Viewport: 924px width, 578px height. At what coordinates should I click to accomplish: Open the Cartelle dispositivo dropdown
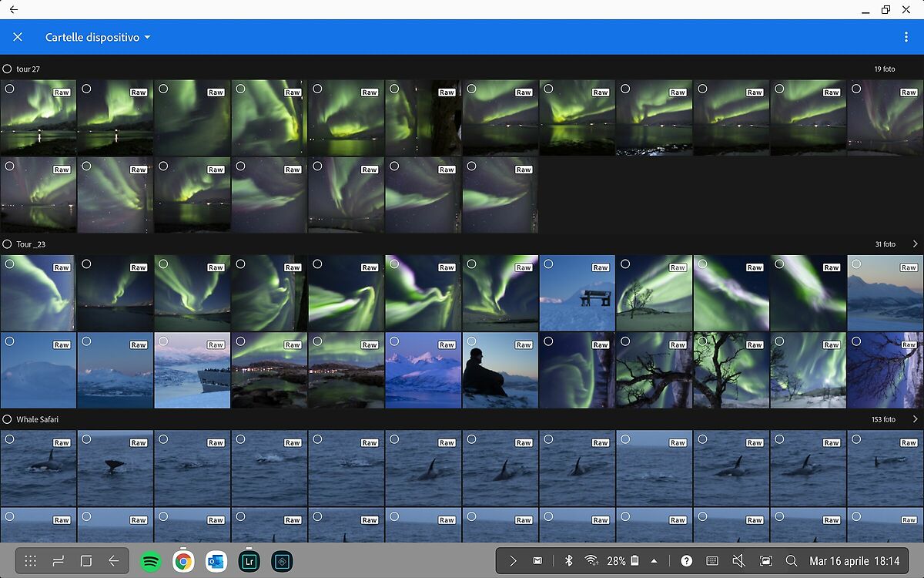[x=98, y=37]
